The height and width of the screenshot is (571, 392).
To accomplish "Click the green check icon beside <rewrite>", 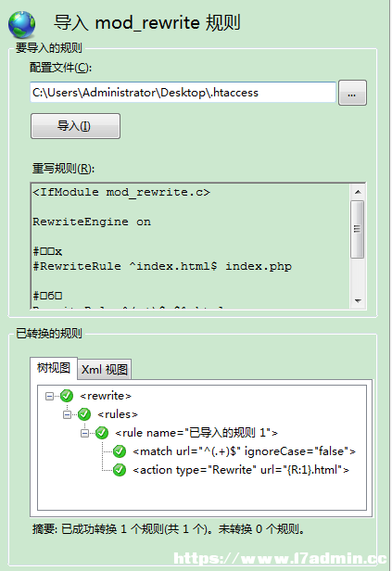I will click(x=67, y=396).
